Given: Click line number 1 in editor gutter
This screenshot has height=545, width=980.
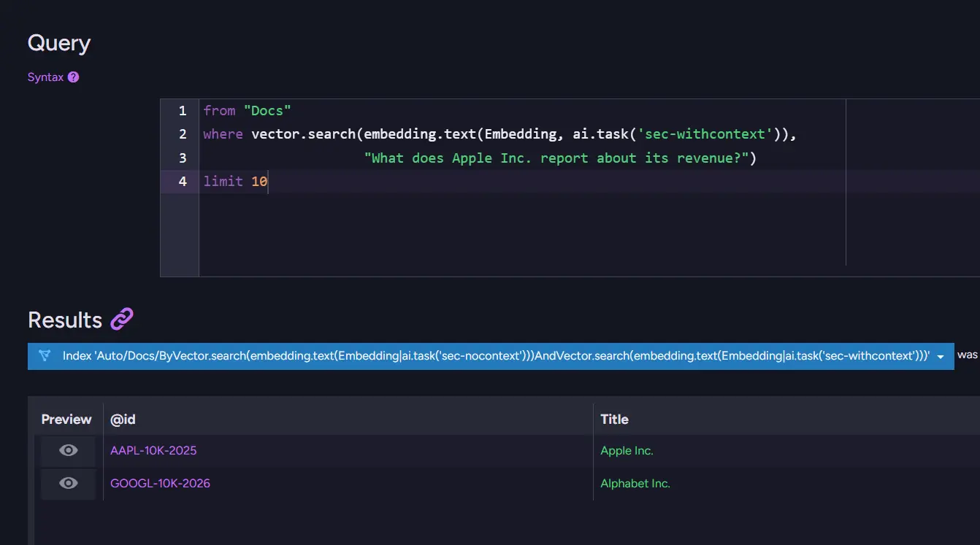Looking at the screenshot, I should [183, 111].
